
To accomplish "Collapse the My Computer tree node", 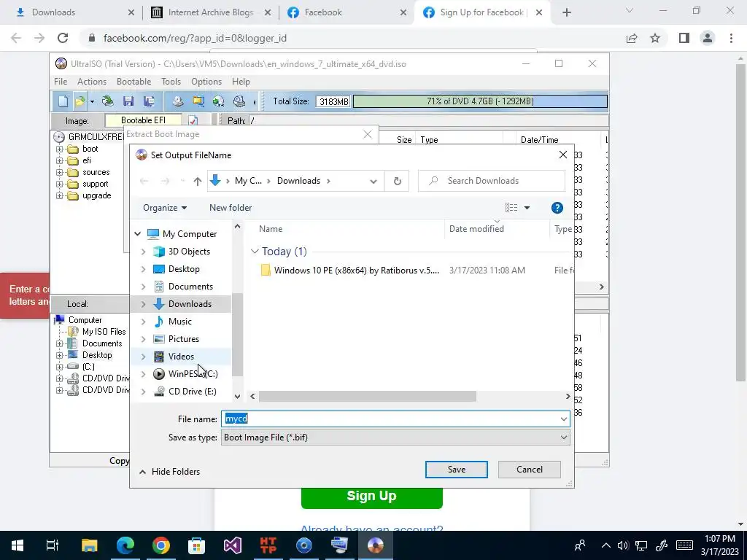I will [x=138, y=234].
